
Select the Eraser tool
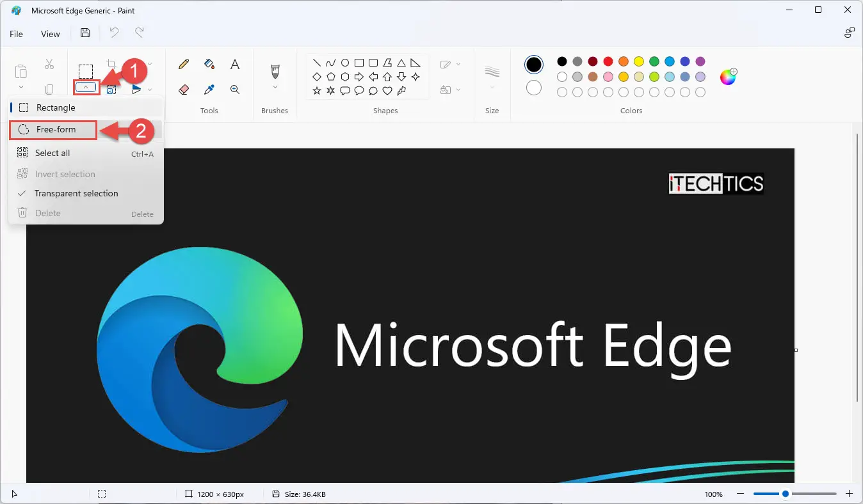184,90
